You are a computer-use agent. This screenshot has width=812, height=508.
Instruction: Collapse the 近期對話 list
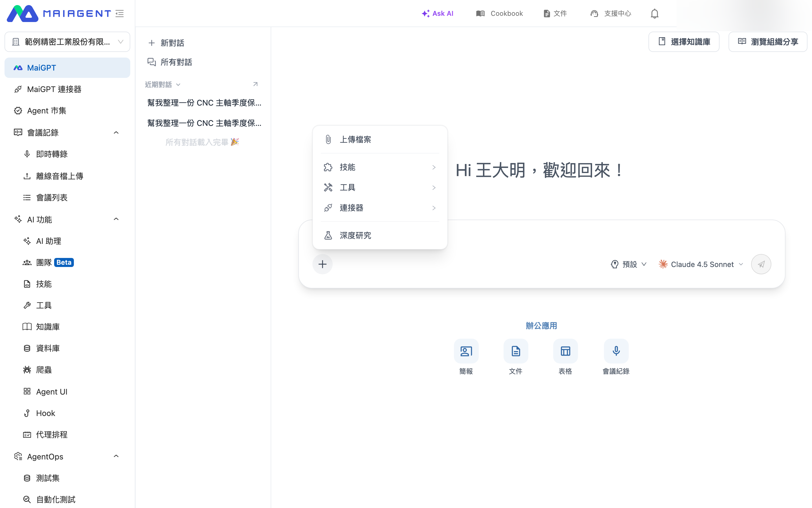(163, 84)
